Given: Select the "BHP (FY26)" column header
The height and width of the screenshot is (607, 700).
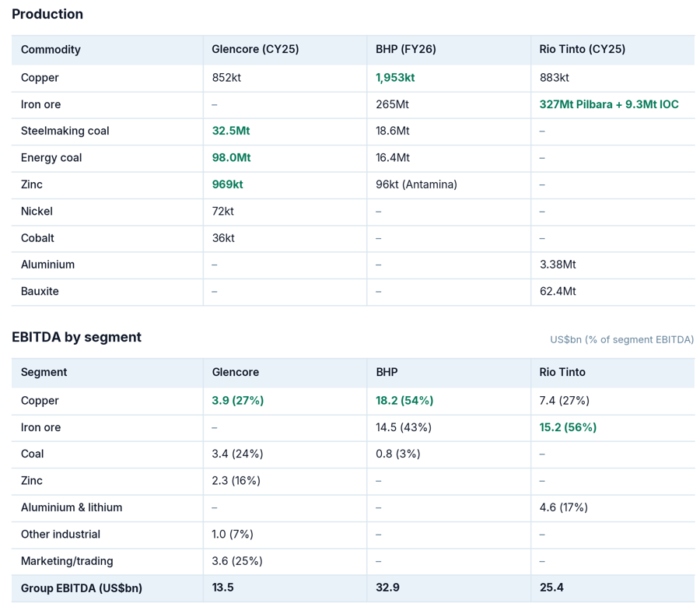Looking at the screenshot, I should click(x=406, y=49).
